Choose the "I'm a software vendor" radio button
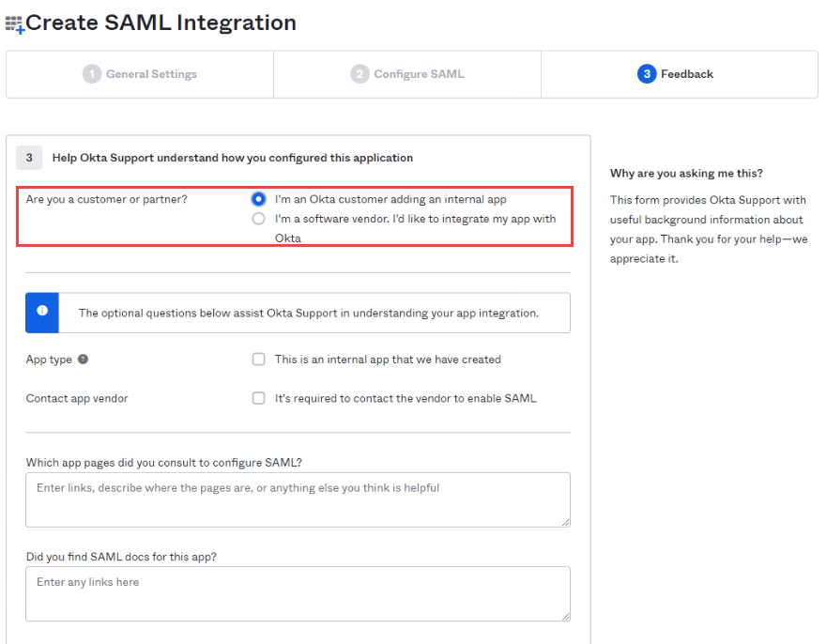827x644 pixels. pyautogui.click(x=258, y=219)
